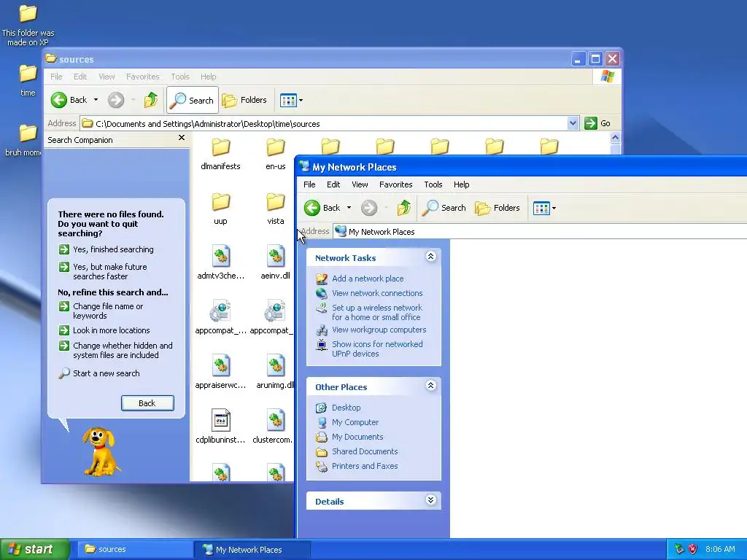This screenshot has width=747, height=560.
Task: Open Favorites menu in My Network Places
Action: (x=396, y=184)
